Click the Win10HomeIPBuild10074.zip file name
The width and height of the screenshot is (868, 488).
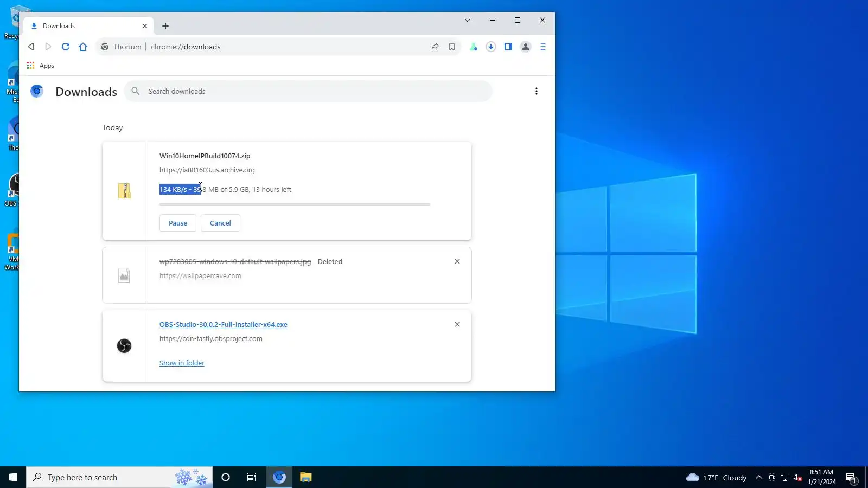(205, 156)
